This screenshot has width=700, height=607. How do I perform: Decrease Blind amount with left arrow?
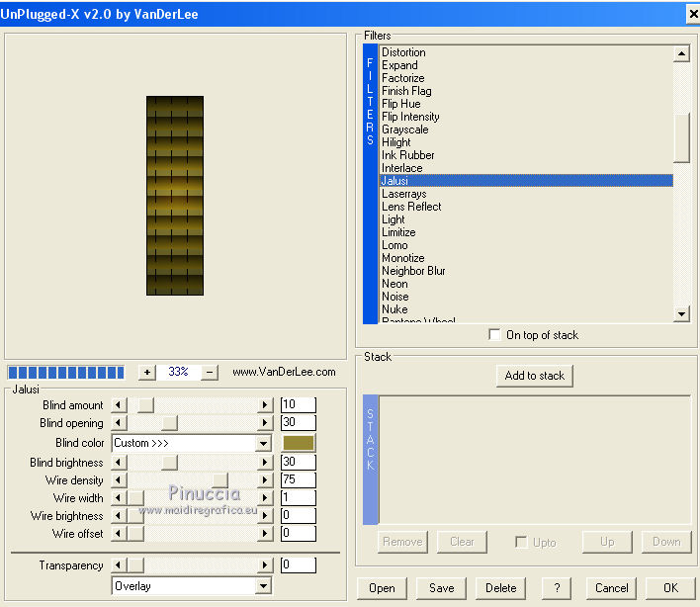pos(119,404)
